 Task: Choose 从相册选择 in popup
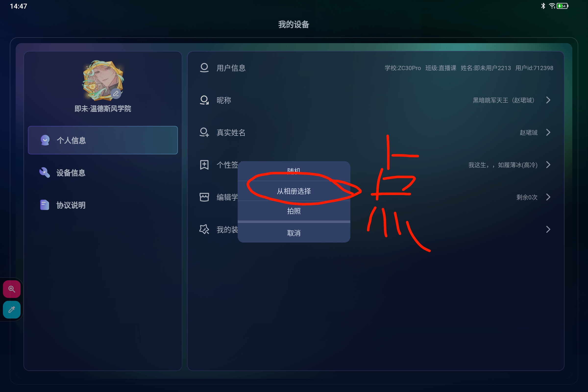(x=294, y=191)
